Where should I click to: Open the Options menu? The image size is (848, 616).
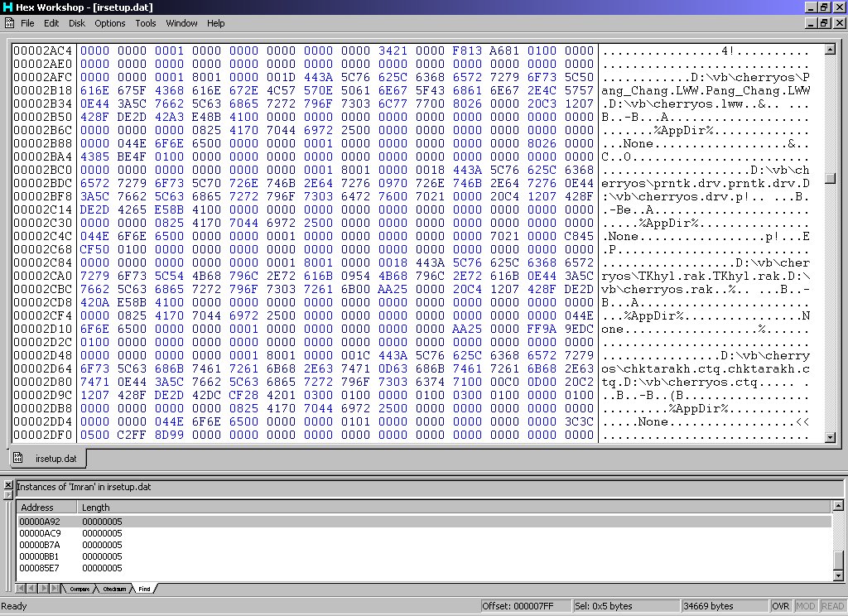(110, 23)
